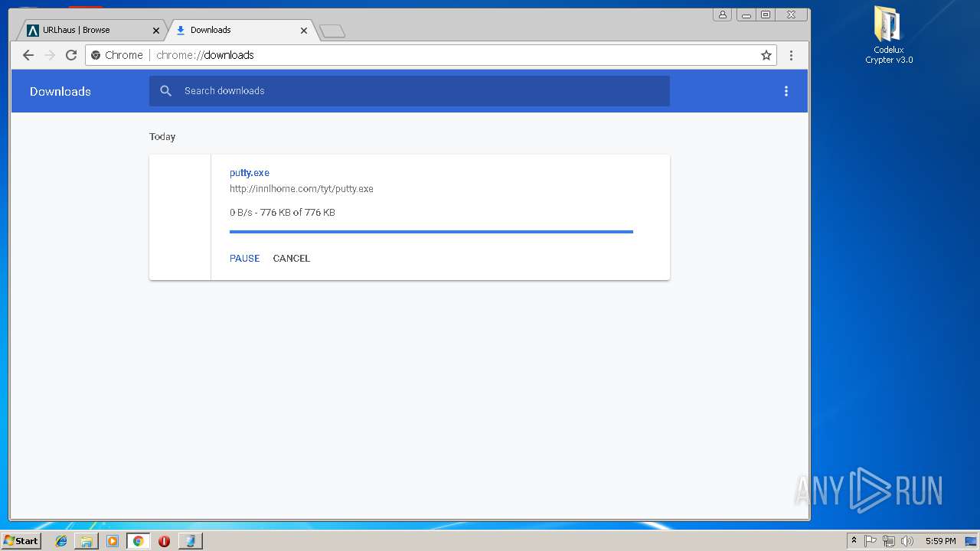Reload the downloads page

[71, 55]
